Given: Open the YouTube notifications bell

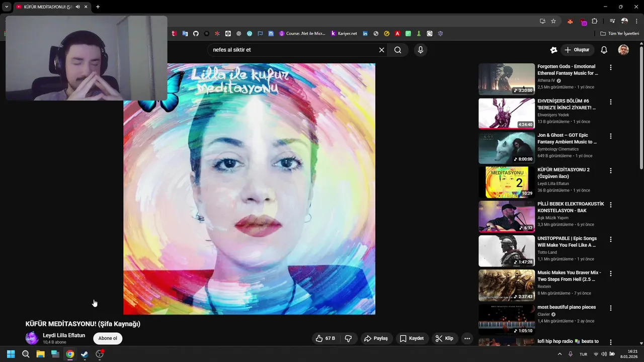Looking at the screenshot, I should [x=604, y=50].
